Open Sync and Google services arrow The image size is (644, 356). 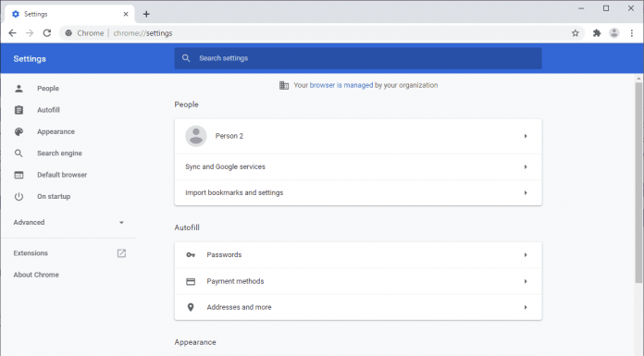[526, 166]
